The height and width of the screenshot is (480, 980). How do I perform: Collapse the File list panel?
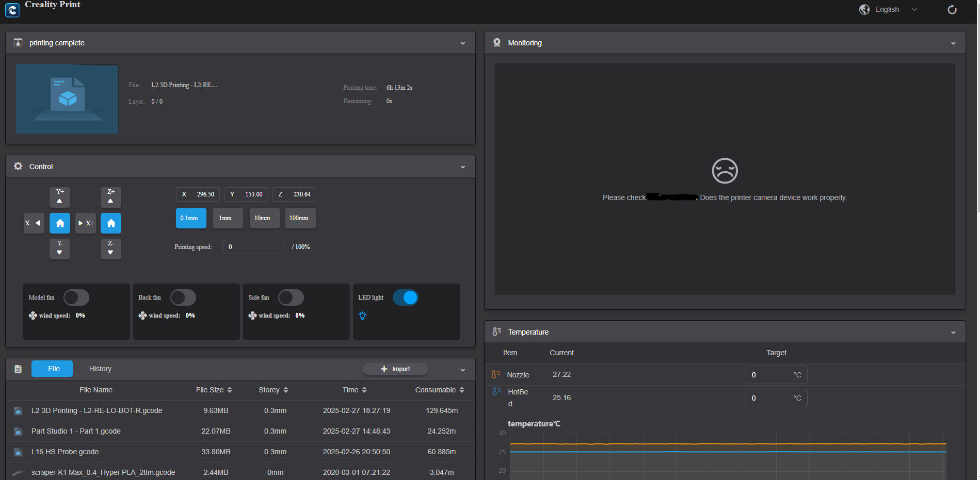463,370
